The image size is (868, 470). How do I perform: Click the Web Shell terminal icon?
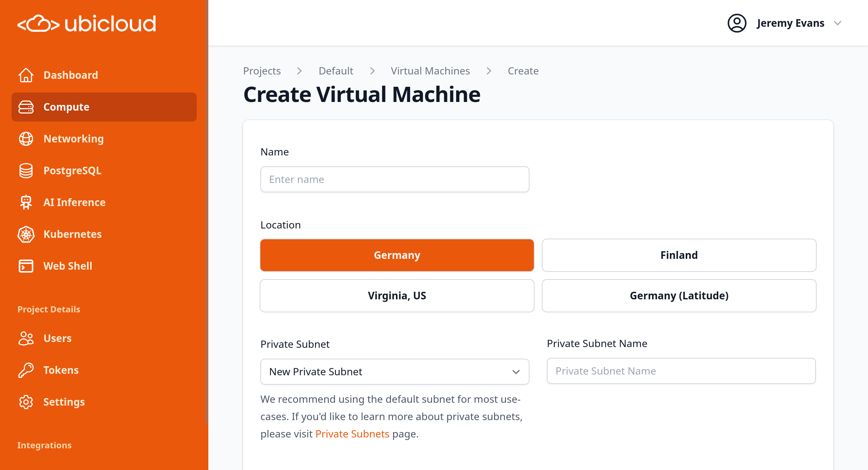(26, 266)
